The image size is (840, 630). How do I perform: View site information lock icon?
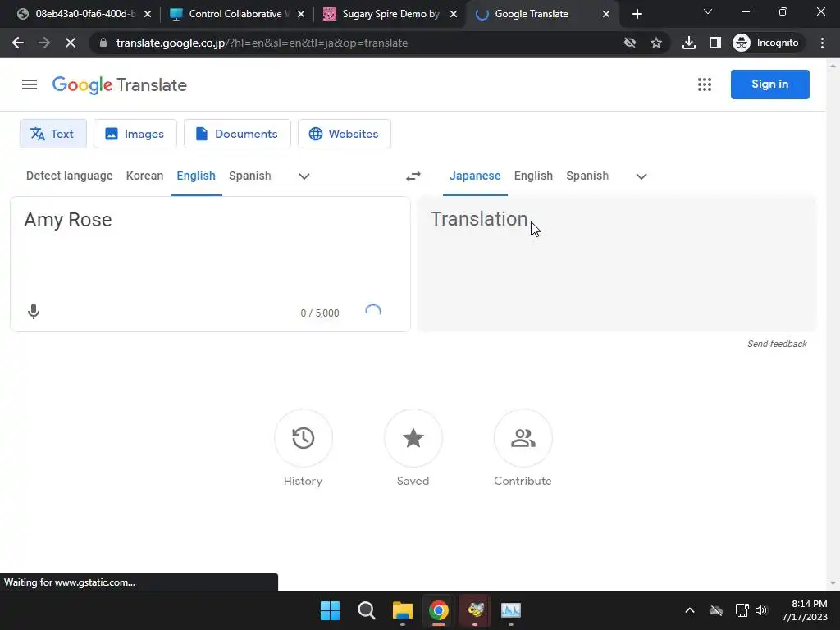click(x=103, y=43)
